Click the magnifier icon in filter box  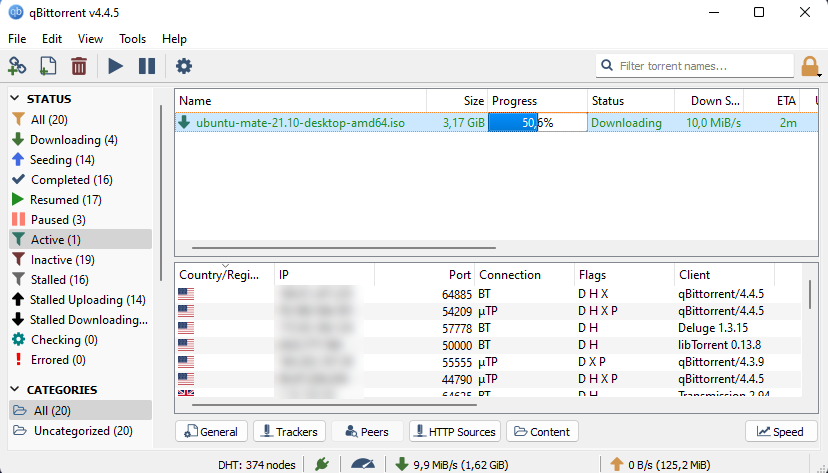pos(607,65)
